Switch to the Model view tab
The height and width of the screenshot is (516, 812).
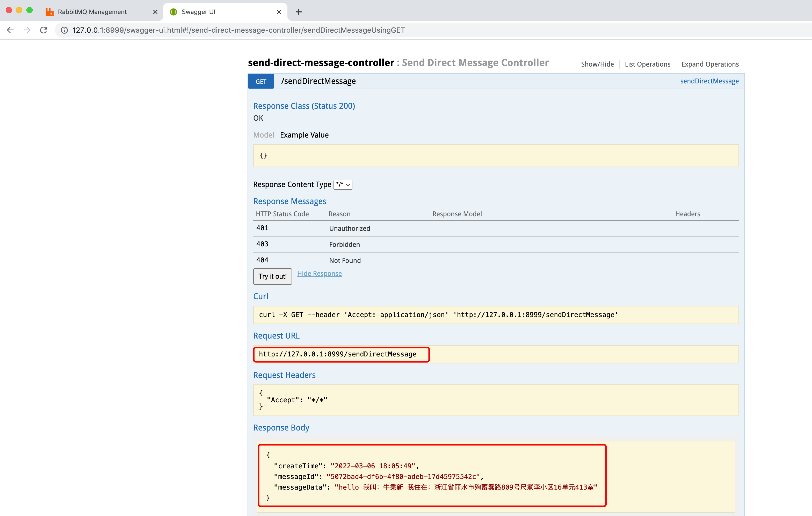(263, 135)
